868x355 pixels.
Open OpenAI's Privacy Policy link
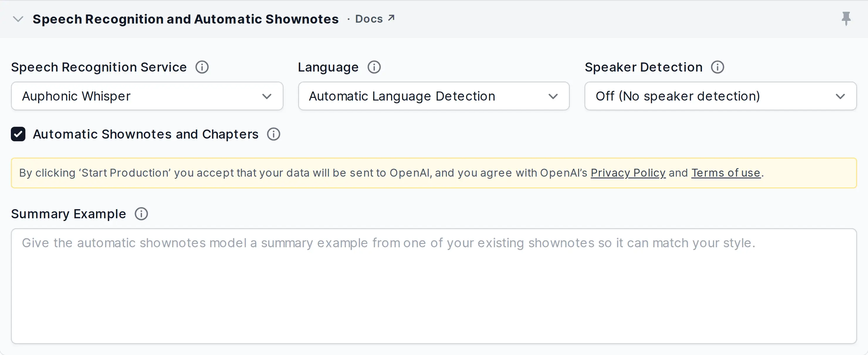point(628,173)
